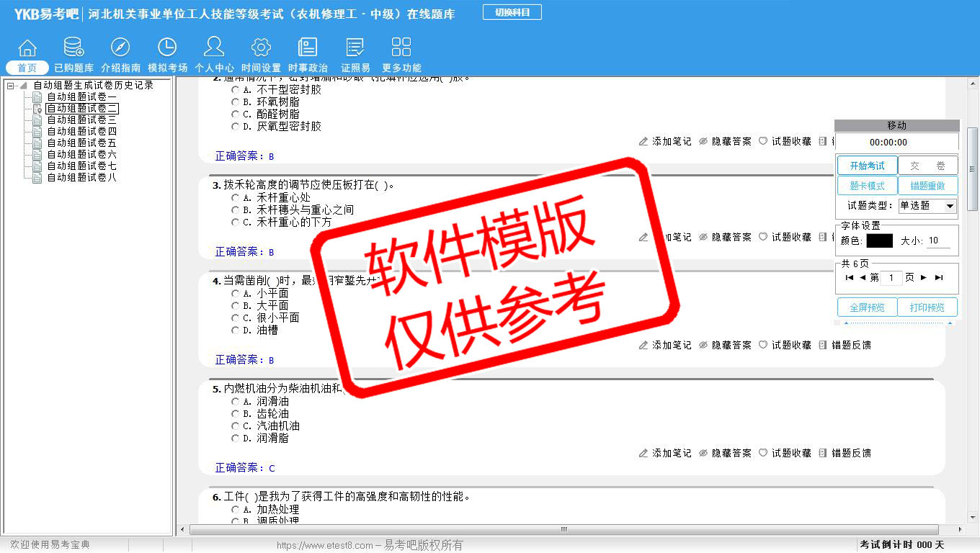This screenshot has width=980, height=553.
Task: Go to first page arrow
Action: click(850, 277)
